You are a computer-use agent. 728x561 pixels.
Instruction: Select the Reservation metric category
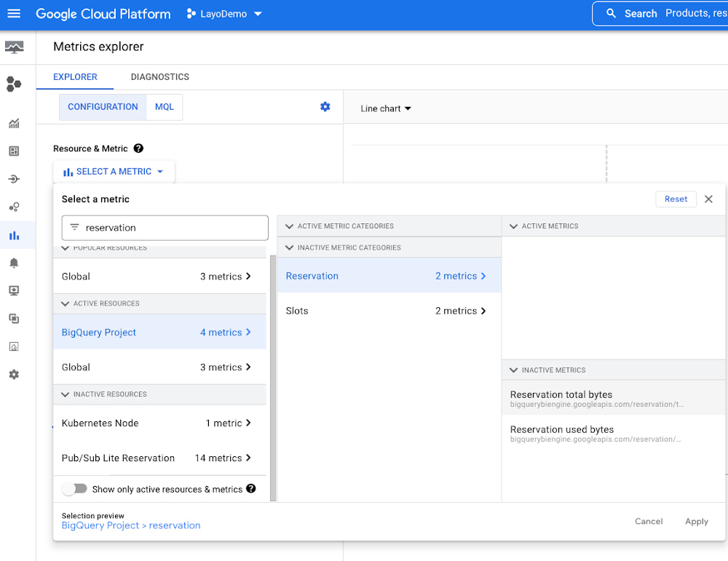click(x=389, y=276)
